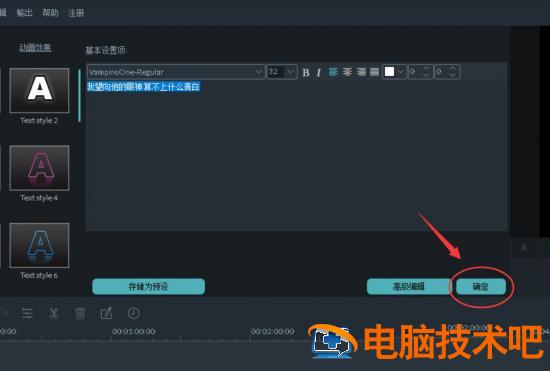
Task: Click the white text color swatch
Action: (x=389, y=72)
